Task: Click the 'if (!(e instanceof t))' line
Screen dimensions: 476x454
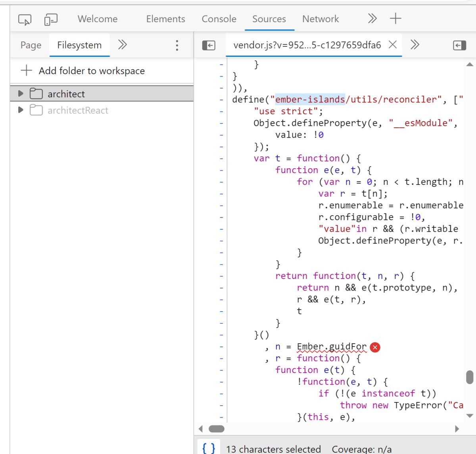Action: [x=377, y=393]
